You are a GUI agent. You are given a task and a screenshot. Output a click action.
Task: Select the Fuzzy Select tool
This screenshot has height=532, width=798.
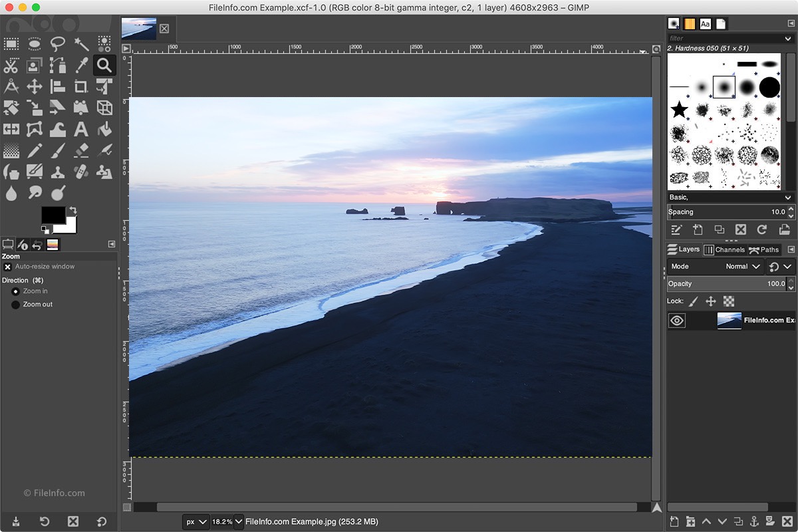(81, 43)
